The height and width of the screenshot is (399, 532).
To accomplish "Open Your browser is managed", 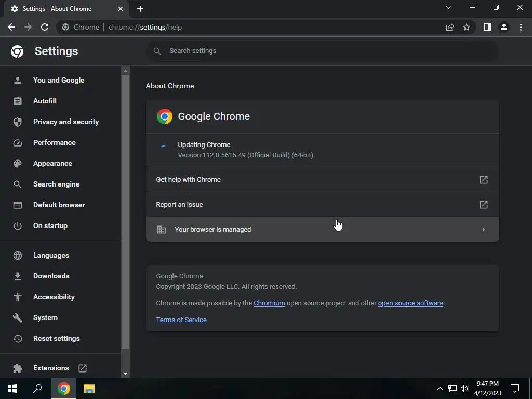I will [x=322, y=229].
